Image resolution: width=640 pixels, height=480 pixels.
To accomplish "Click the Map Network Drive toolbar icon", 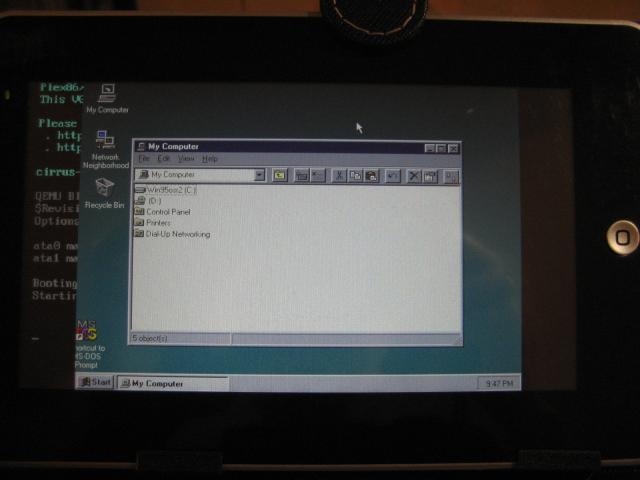I will (x=301, y=175).
